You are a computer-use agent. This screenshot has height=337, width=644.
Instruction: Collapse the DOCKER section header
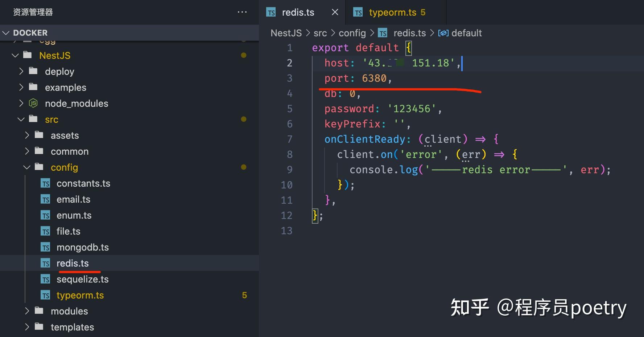[x=6, y=32]
